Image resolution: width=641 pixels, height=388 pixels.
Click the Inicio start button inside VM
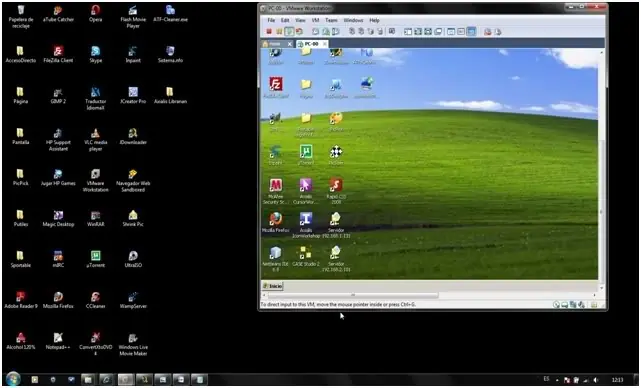point(272,286)
